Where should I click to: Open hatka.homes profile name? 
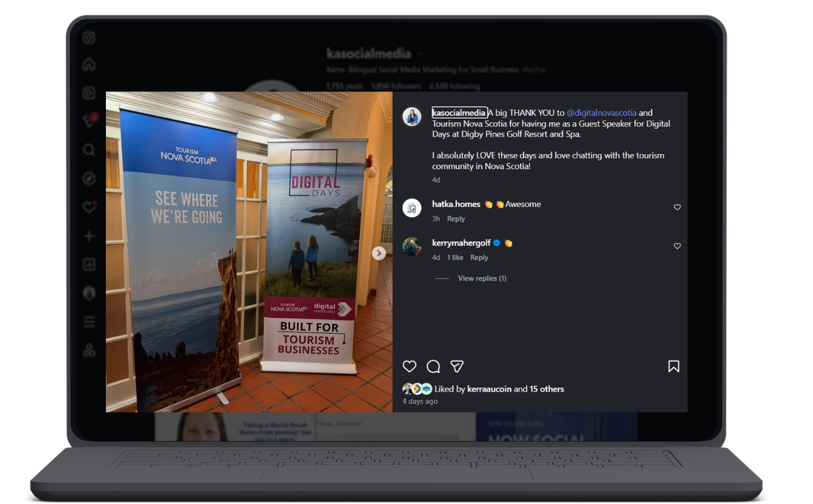coord(456,204)
